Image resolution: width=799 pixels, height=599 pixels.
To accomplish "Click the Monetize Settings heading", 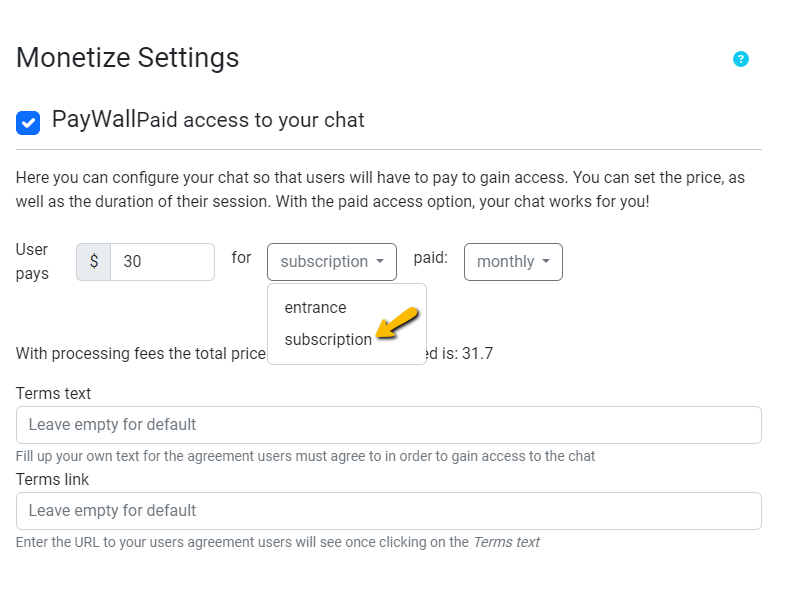I will (x=127, y=58).
